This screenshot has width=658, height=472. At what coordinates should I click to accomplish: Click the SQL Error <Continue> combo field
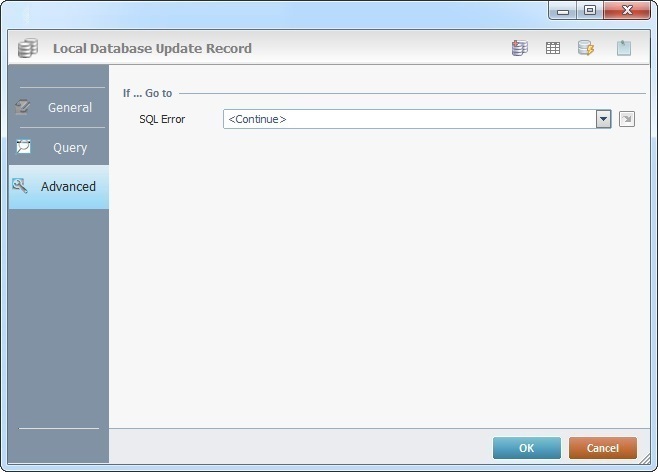click(x=408, y=119)
